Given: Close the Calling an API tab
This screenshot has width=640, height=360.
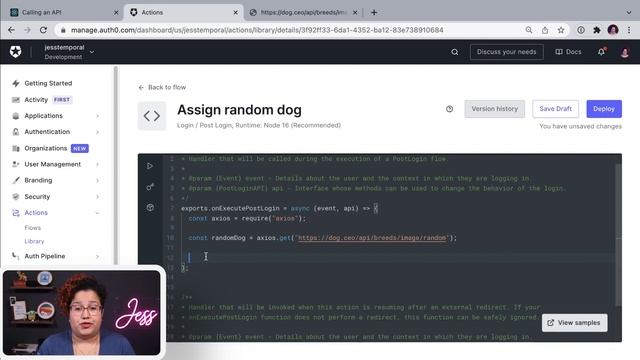Looking at the screenshot, I should point(116,13).
